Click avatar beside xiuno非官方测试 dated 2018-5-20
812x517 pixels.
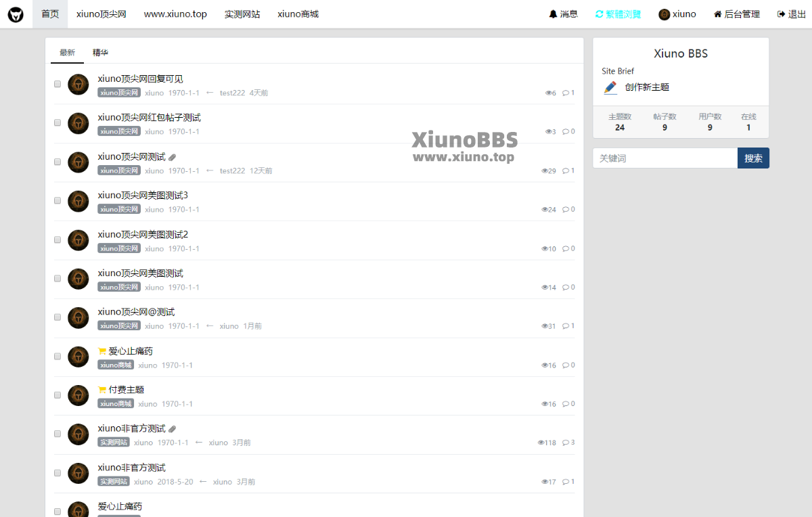pyautogui.click(x=78, y=473)
